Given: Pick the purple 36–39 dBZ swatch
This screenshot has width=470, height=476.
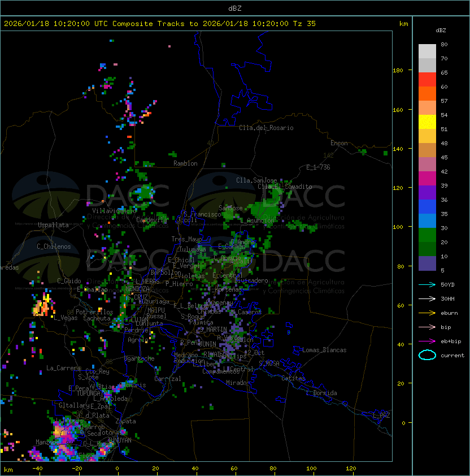Looking at the screenshot, I should point(427,192).
